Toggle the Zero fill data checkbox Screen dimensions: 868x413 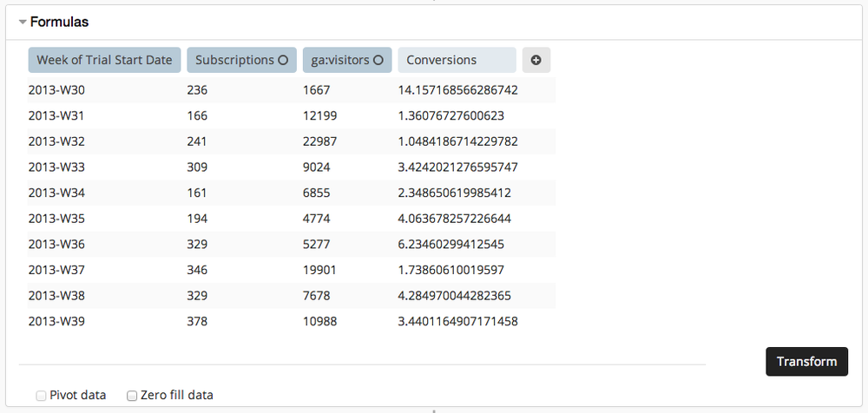tap(132, 396)
